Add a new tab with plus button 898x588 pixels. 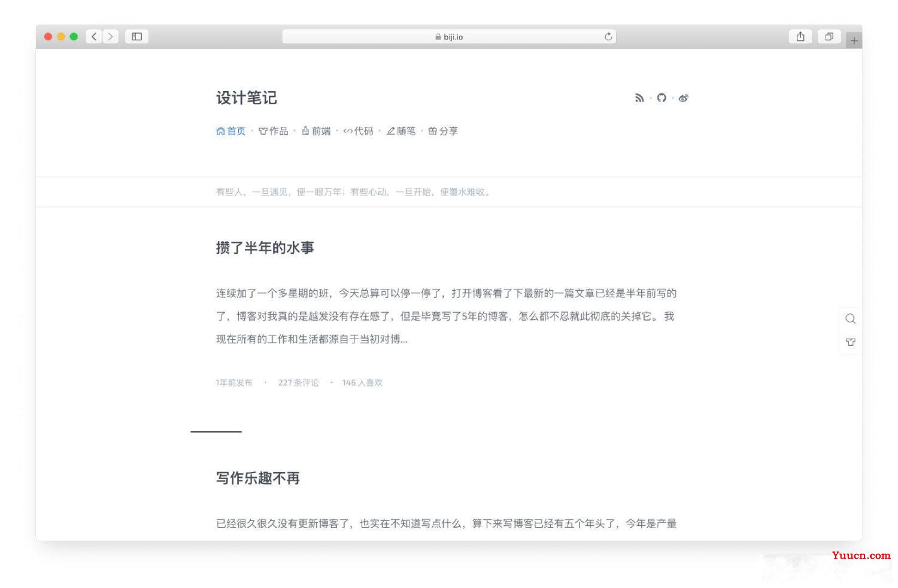coord(854,40)
